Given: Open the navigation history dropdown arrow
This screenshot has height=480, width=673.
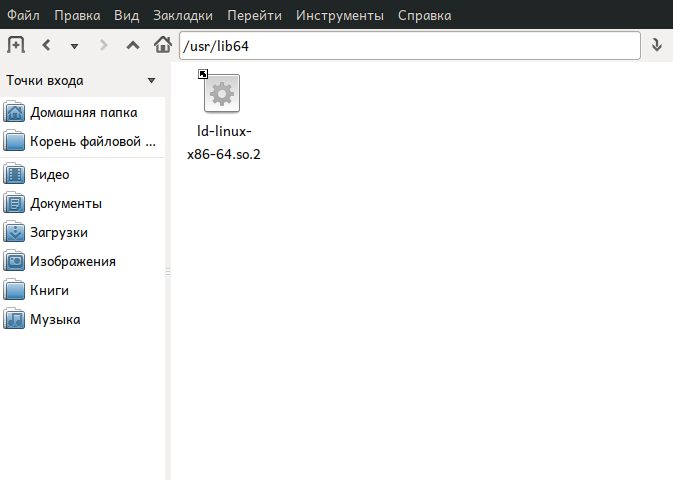Looking at the screenshot, I should point(74,46).
